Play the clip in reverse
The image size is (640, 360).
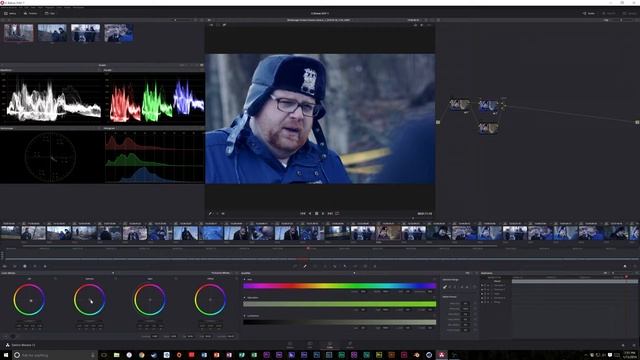tap(310, 213)
